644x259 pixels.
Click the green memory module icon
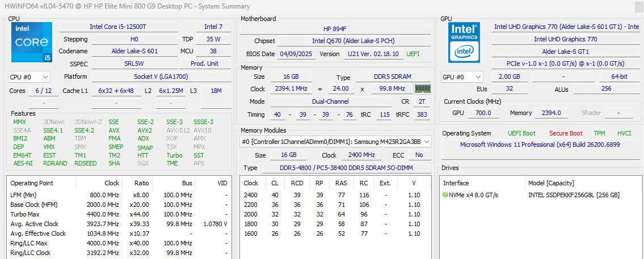[x=423, y=88]
